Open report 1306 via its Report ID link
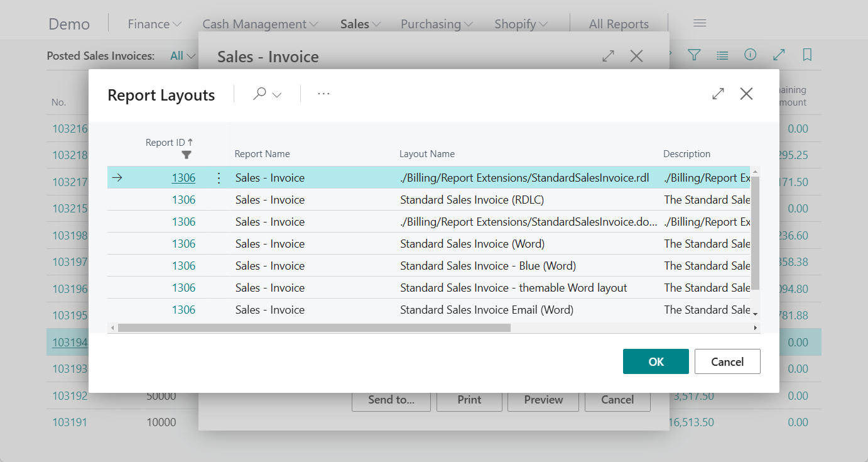Screen dimensions: 868x462 183,178
